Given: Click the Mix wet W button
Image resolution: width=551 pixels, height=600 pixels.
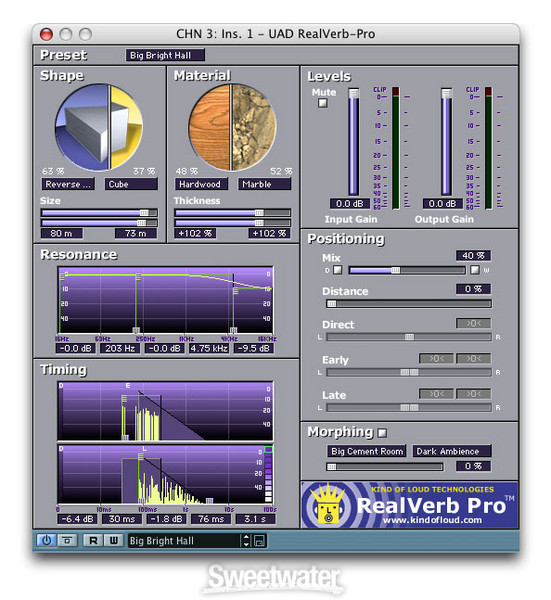Looking at the screenshot, I should (474, 270).
